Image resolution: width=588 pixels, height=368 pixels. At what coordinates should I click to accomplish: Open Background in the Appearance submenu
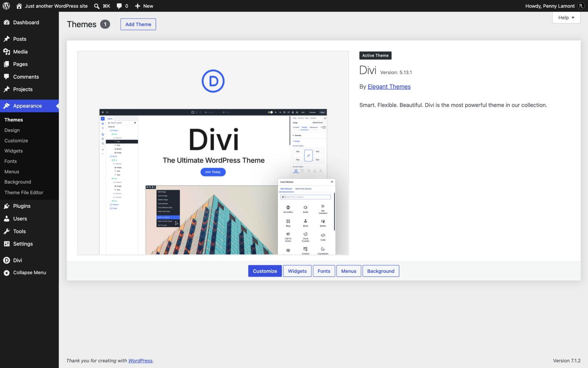[x=18, y=182]
